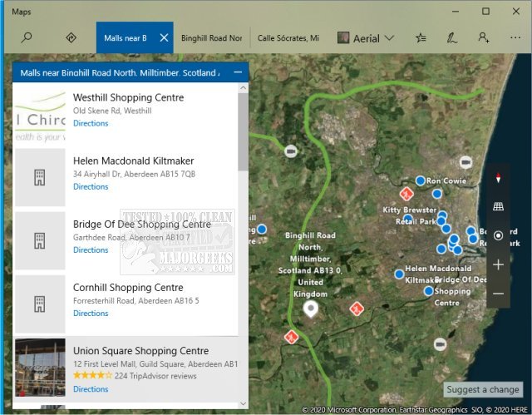Viewport: 532px width, 415px height.
Task: Open saved places favorites icon
Action: click(x=421, y=38)
